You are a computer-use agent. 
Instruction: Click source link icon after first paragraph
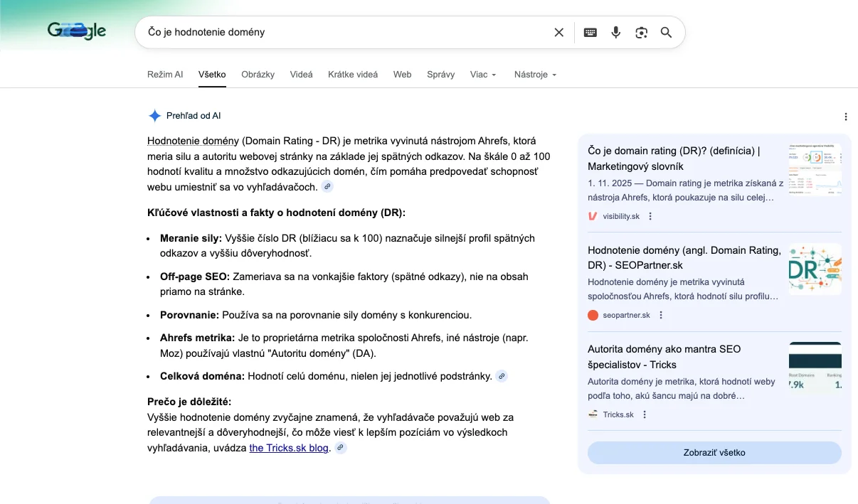coord(327,187)
